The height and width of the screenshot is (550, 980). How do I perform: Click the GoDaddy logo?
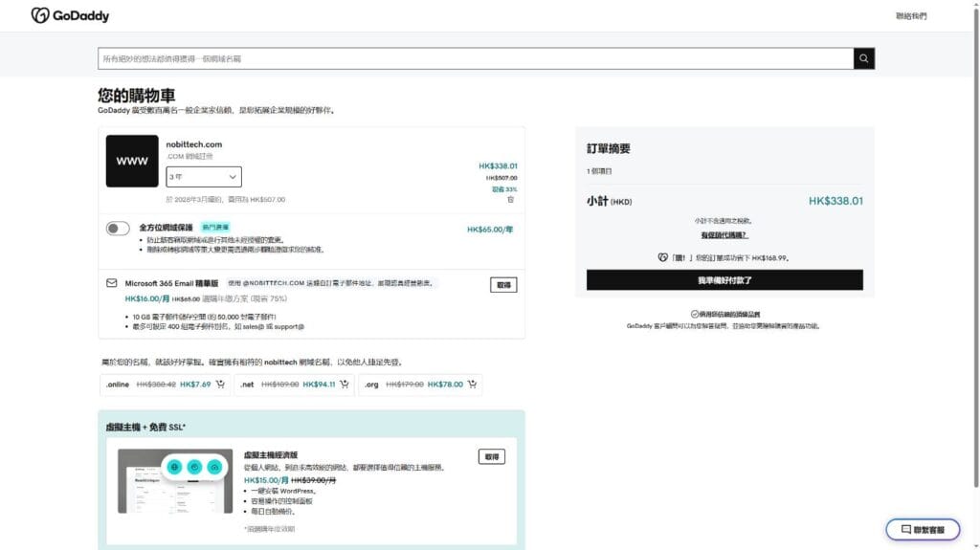[x=70, y=15]
